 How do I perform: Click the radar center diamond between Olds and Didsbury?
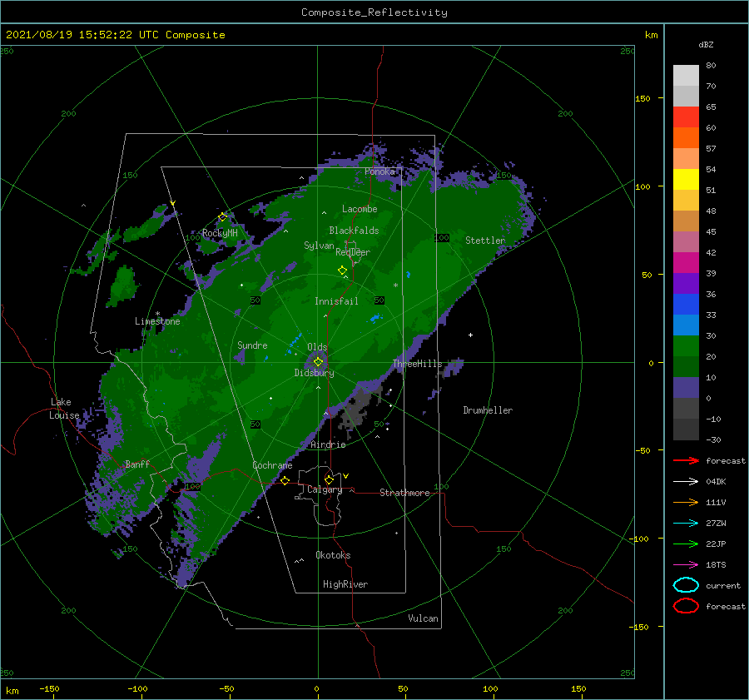318,362
